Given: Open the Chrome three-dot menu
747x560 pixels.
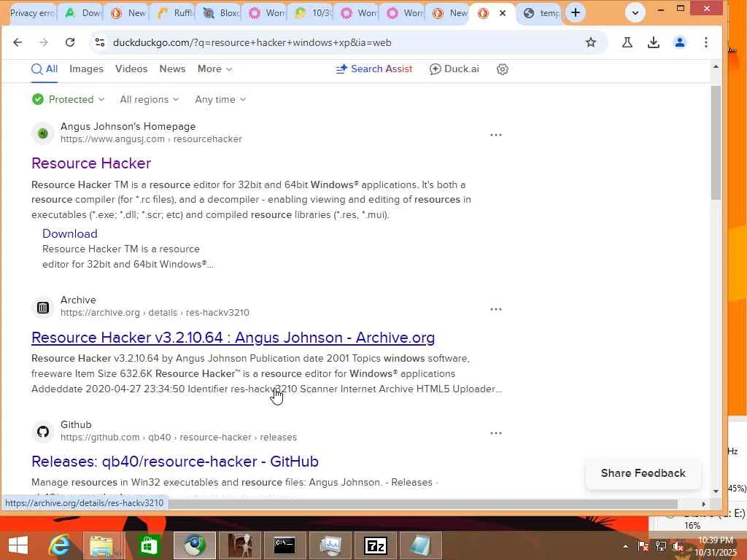Looking at the screenshot, I should coord(706,42).
